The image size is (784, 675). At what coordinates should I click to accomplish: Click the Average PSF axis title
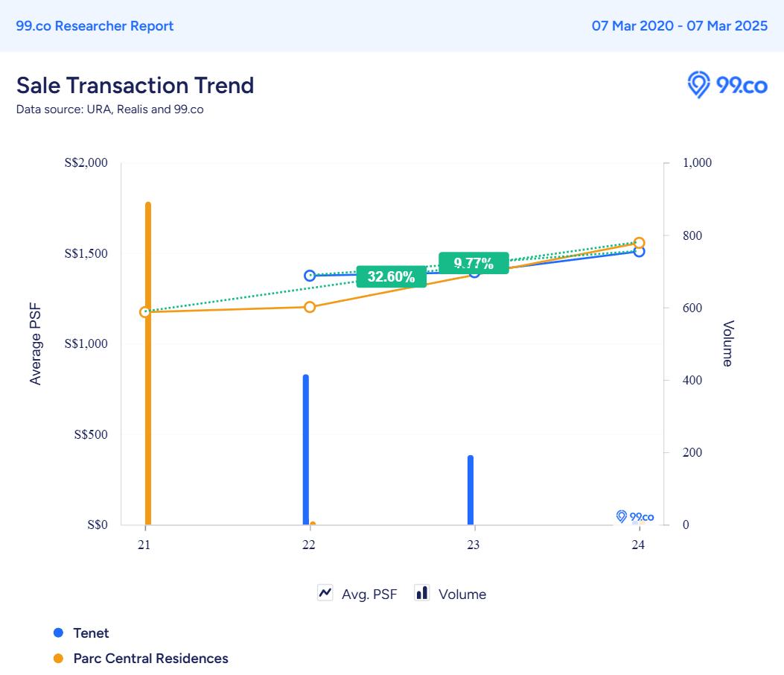coord(35,343)
